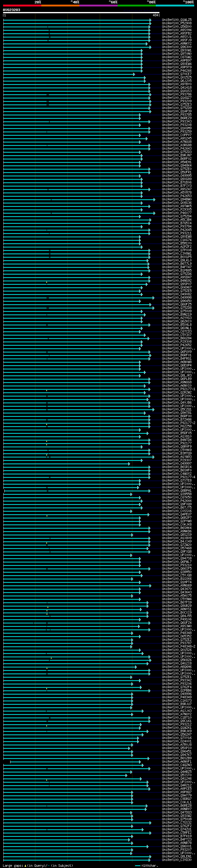197x868 pixels.
Task: Click the UniRef100_Q8S2S9 label
Action: coord(177,535)
